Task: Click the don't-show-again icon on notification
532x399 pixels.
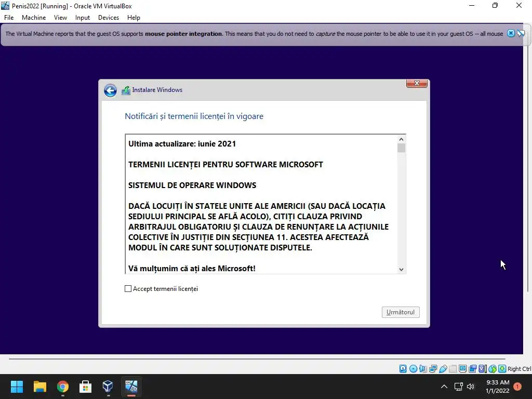Action: (521, 33)
